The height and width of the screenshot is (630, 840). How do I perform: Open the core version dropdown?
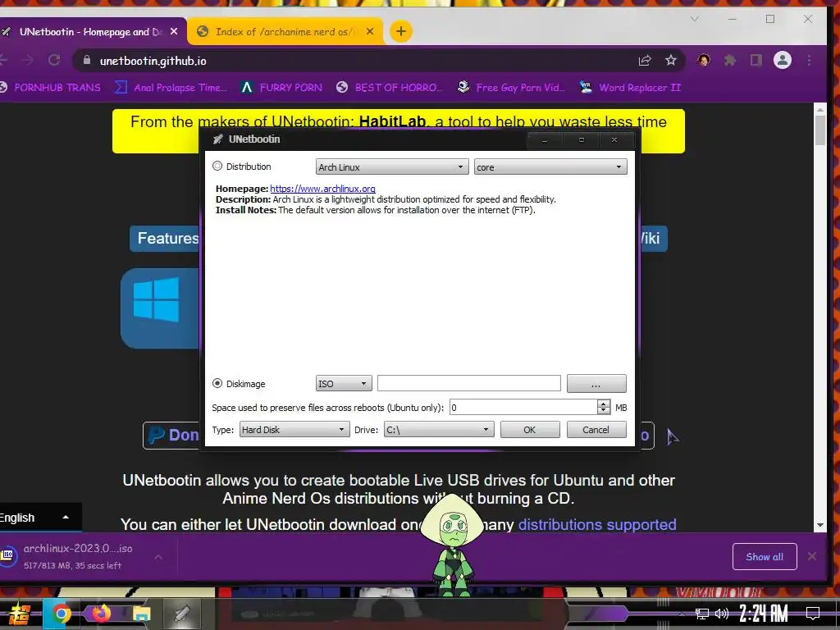(550, 167)
